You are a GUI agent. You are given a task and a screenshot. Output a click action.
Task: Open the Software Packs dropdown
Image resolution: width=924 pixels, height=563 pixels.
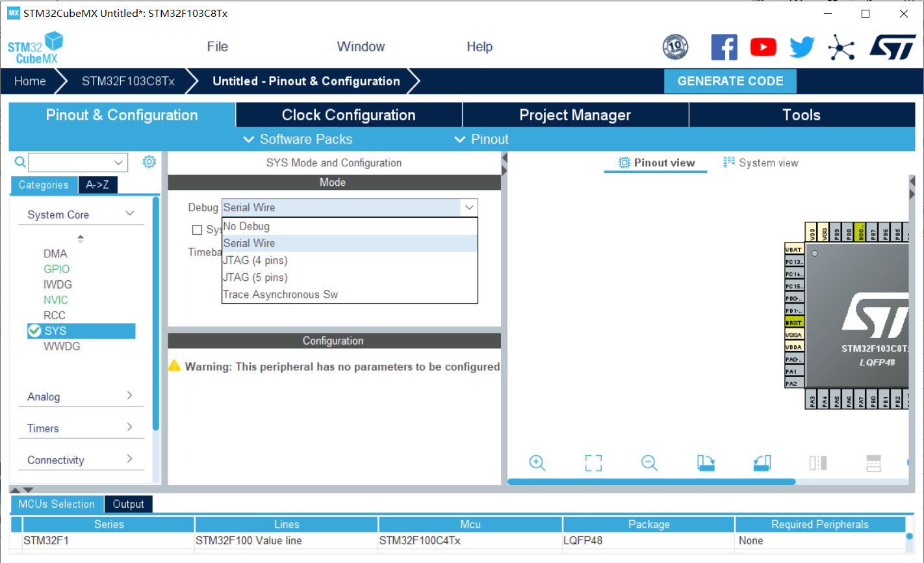pos(298,139)
